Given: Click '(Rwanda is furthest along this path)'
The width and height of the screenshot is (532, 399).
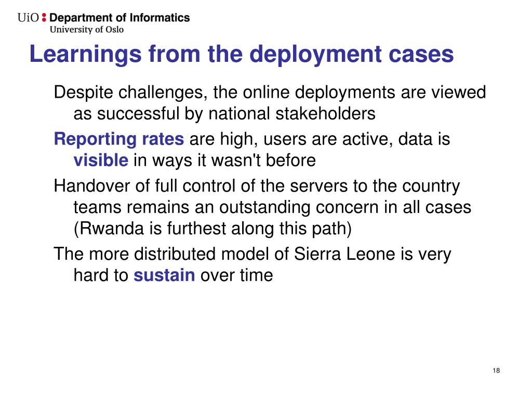Looking at the screenshot, I should 212,229.
